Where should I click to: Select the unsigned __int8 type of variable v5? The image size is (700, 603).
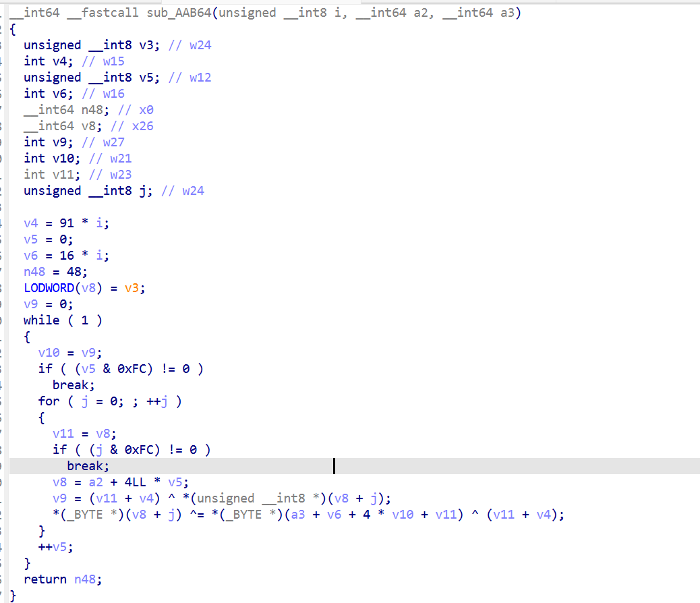78,77
